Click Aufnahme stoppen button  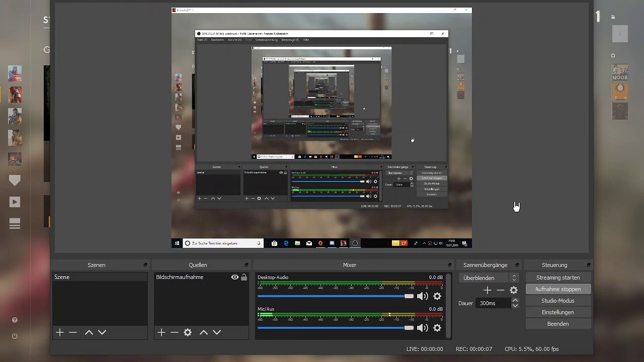[x=558, y=289]
